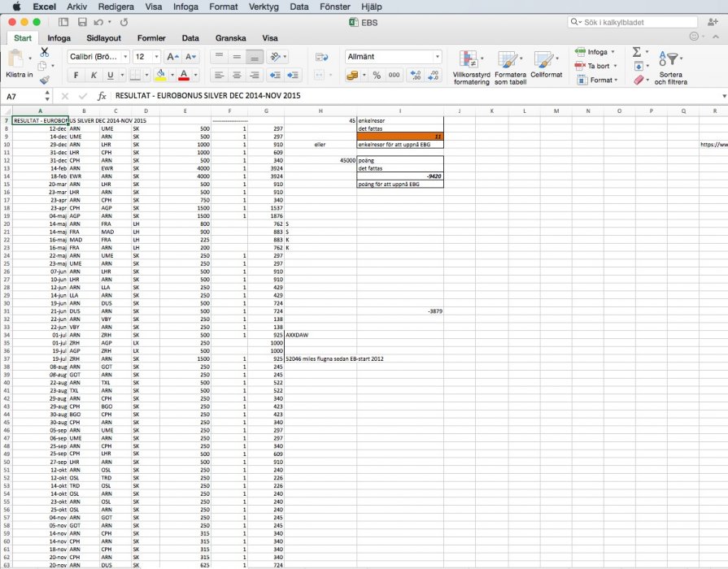The width and height of the screenshot is (728, 569).
Task: Toggle italic formatting with the K button
Action: (x=94, y=76)
